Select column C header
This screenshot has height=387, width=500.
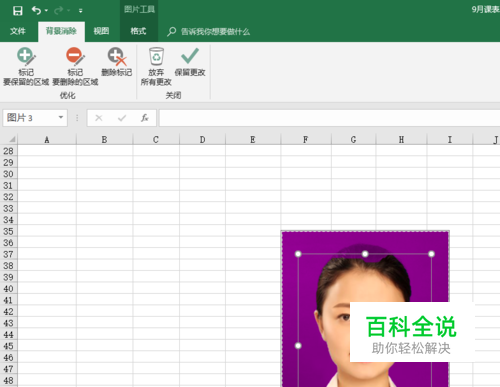point(156,139)
